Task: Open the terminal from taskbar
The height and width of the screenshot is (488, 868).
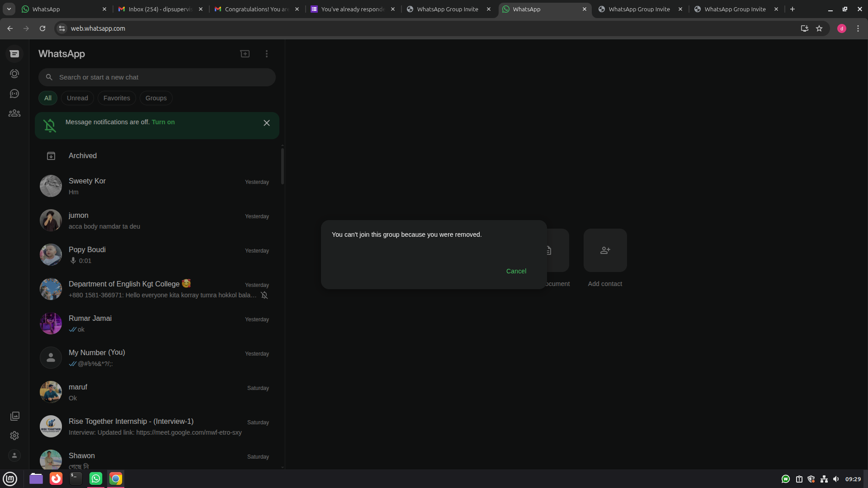Action: [76, 479]
